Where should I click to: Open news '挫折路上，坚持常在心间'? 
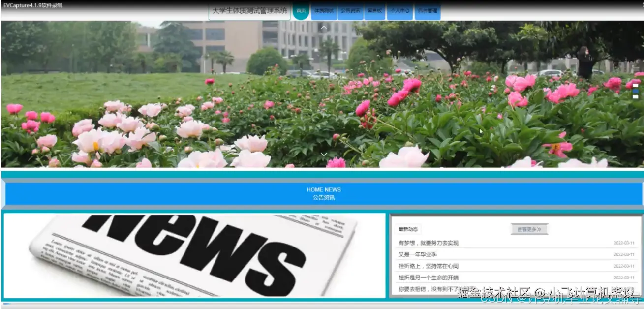[x=516, y=266]
